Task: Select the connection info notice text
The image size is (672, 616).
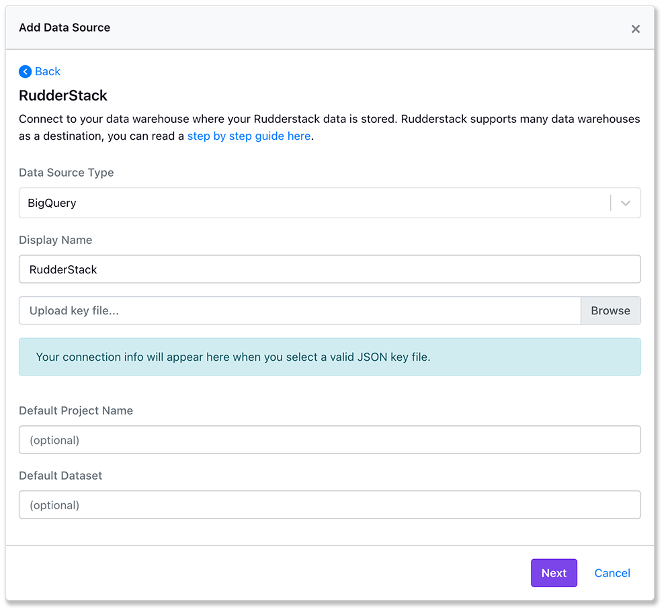Action: point(233,357)
